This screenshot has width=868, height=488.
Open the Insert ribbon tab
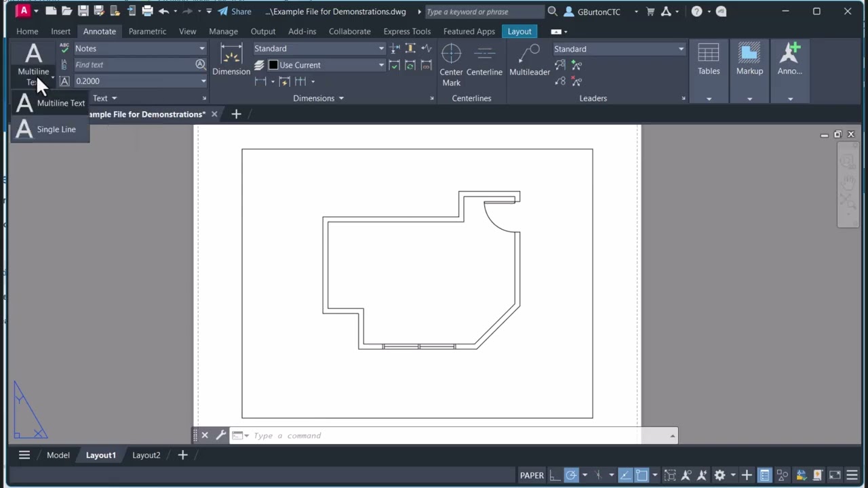tap(60, 31)
